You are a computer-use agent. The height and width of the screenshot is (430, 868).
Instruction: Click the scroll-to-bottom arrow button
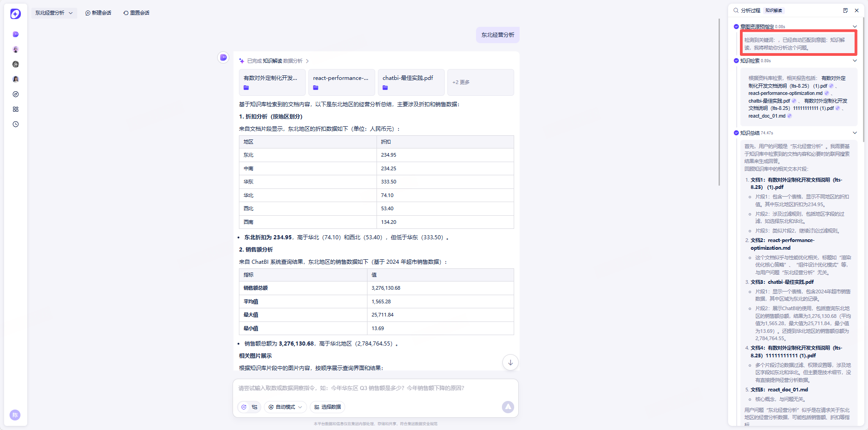511,362
